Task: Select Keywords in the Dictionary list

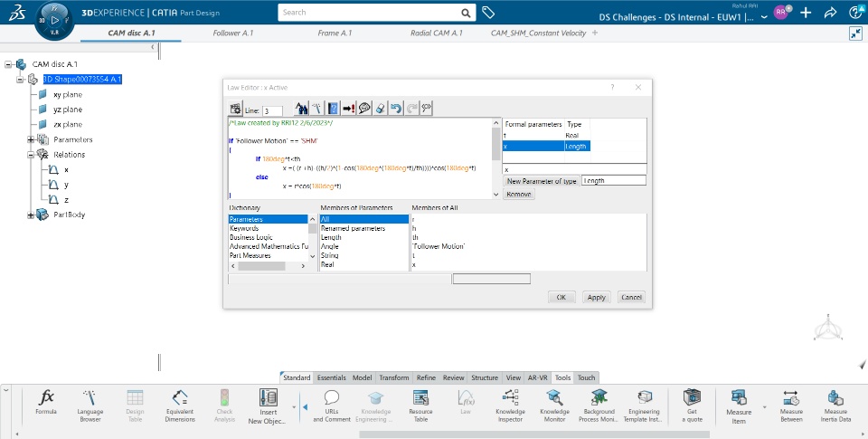Action: click(269, 228)
